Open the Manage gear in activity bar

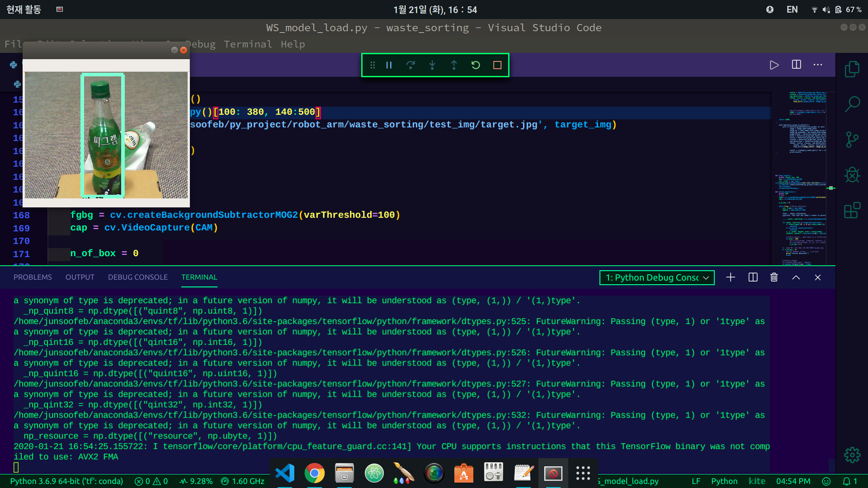point(852,455)
